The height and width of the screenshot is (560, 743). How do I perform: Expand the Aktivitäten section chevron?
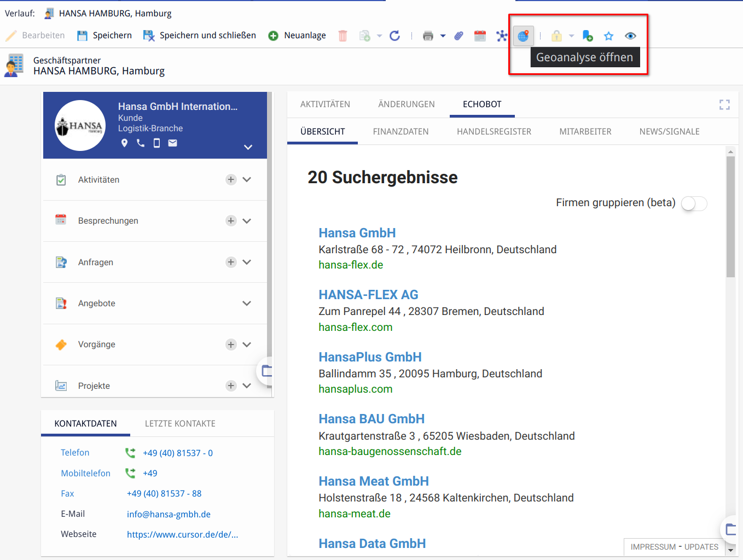(x=247, y=180)
